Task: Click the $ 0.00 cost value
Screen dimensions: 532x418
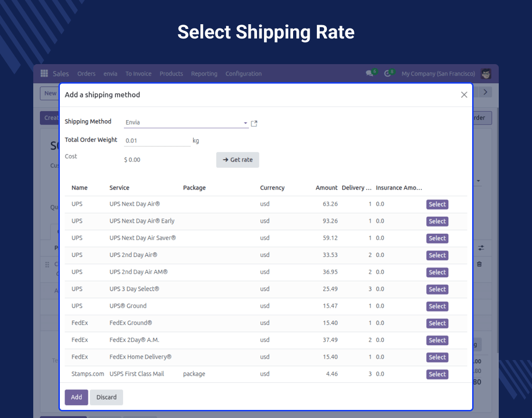Action: pyautogui.click(x=132, y=160)
